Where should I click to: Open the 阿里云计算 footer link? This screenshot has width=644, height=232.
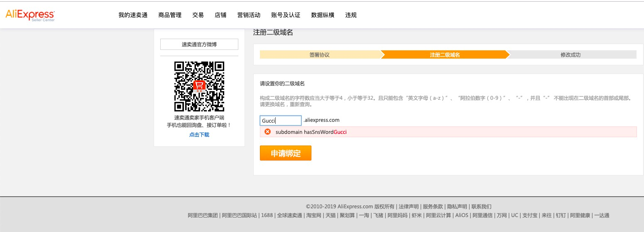[438, 215]
